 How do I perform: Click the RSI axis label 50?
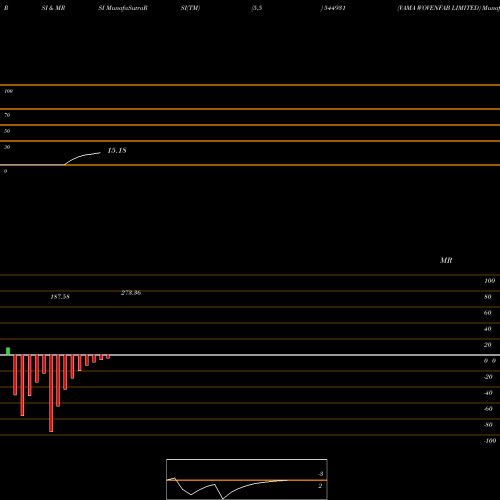(7, 131)
